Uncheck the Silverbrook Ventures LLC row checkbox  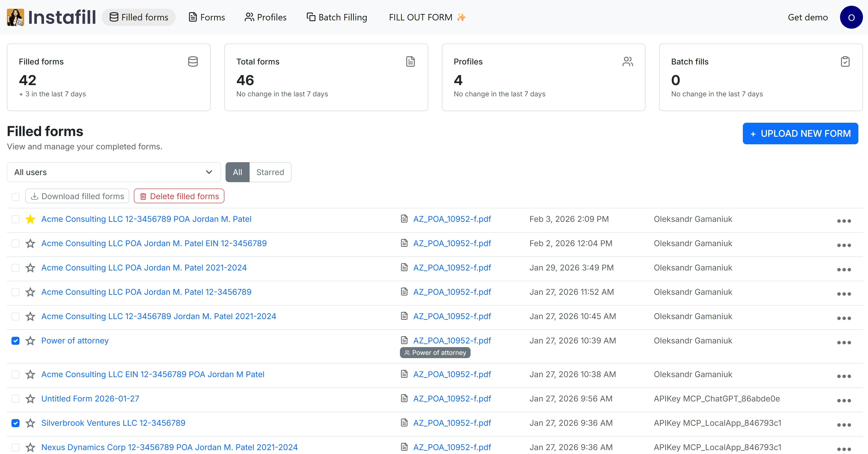[16, 423]
